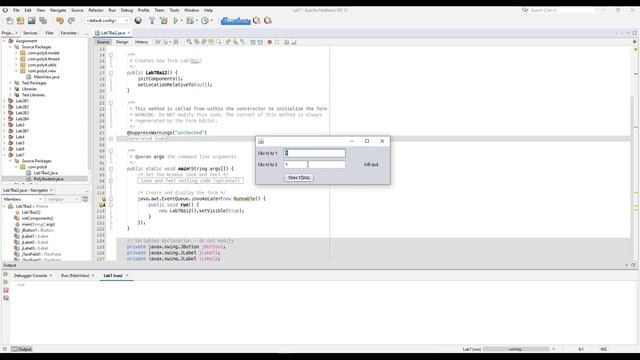
Task: Click the Open Project toolbar icon
Action: tap(31, 20)
